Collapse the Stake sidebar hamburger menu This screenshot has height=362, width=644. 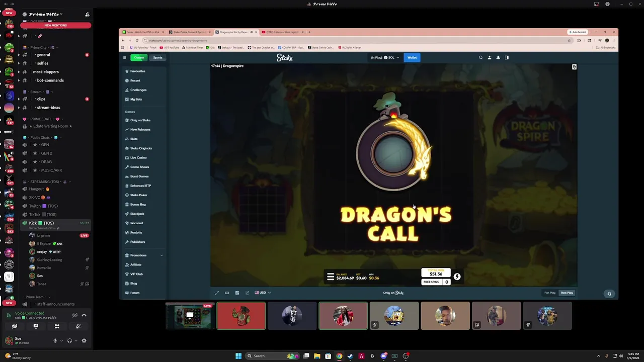click(124, 57)
